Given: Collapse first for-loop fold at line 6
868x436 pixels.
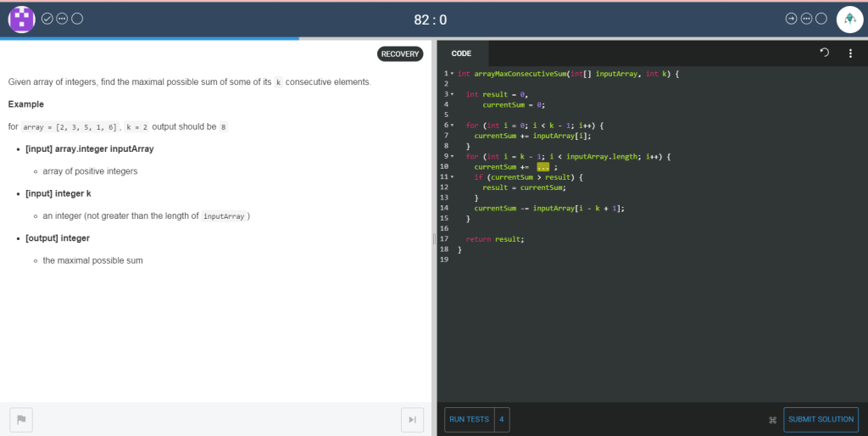Looking at the screenshot, I should (x=453, y=126).
